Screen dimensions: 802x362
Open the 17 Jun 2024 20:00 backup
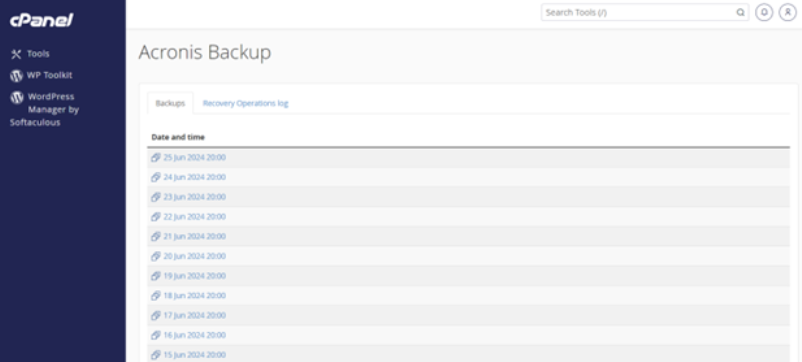coord(194,315)
